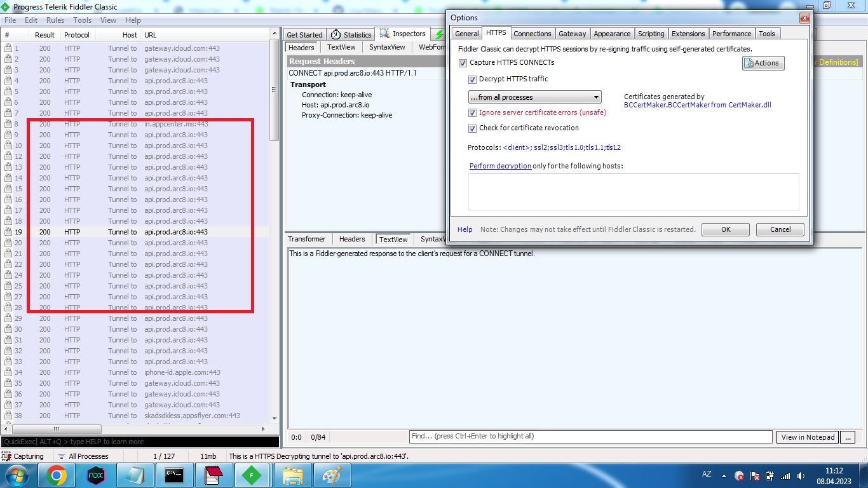868x488 pixels.
Task: Open Google Chrome from the taskbar
Action: pos(57,475)
